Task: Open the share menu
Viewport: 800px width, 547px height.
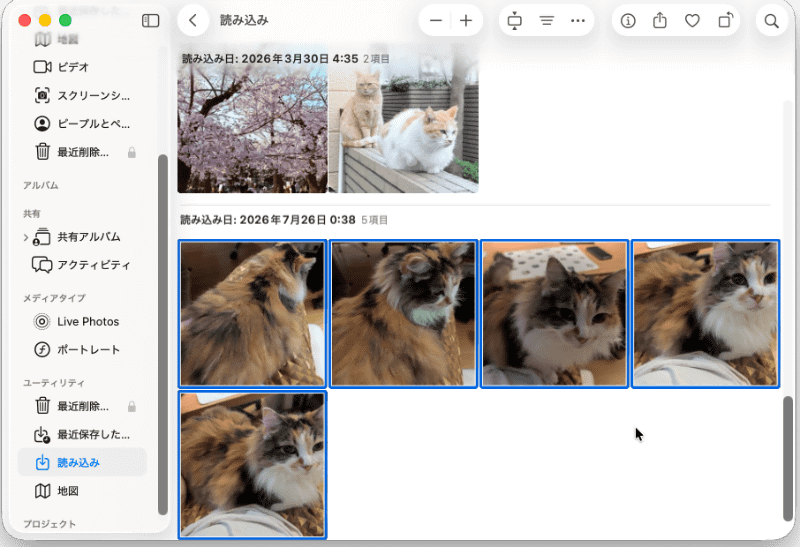Action: point(660,20)
